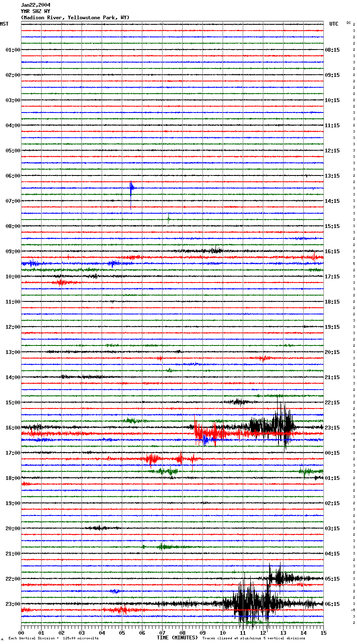The height and width of the screenshot is (644, 357).
Task: Click the 21:15 UTC time label
Action: point(332,377)
